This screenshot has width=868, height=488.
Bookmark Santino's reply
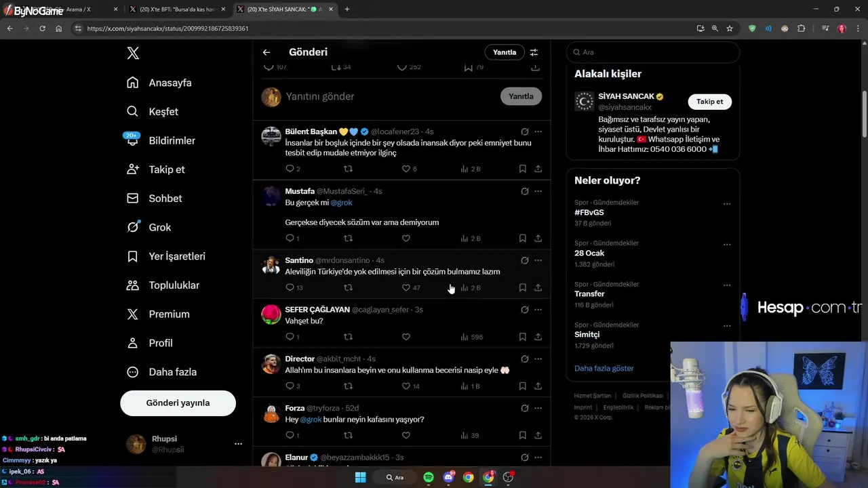coord(523,287)
